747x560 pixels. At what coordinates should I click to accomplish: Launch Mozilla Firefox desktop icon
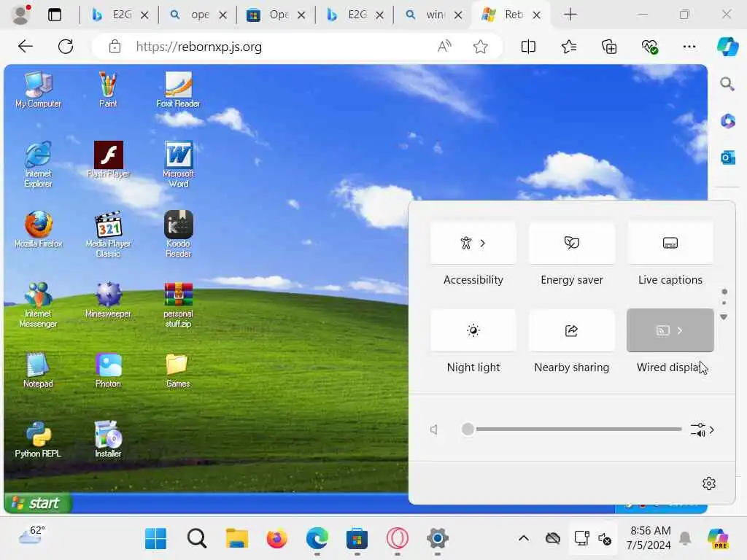tap(38, 230)
